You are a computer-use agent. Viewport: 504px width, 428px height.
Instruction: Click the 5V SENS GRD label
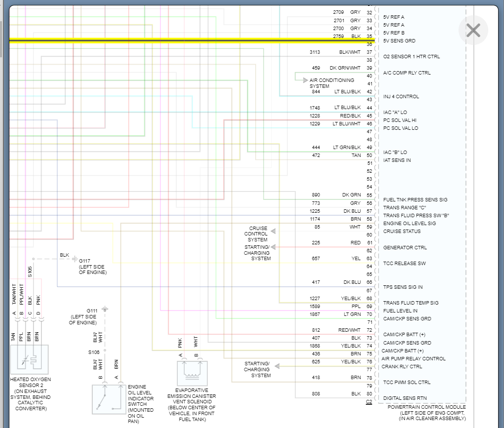click(399, 41)
